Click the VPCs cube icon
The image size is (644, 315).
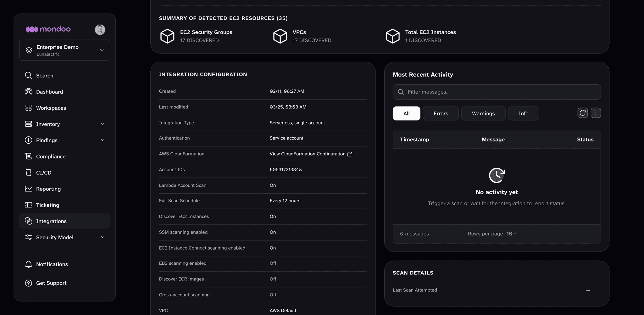click(x=280, y=36)
